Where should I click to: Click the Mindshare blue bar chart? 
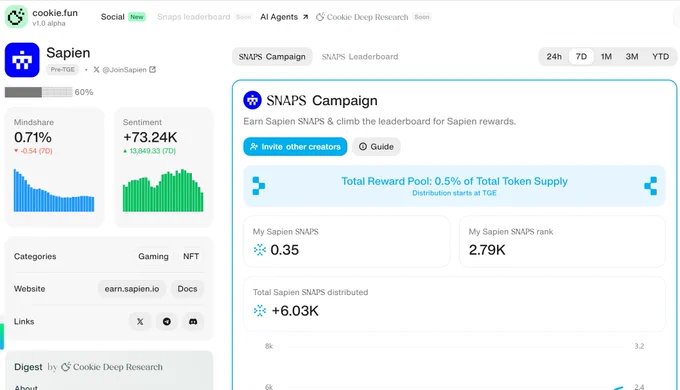click(x=54, y=190)
